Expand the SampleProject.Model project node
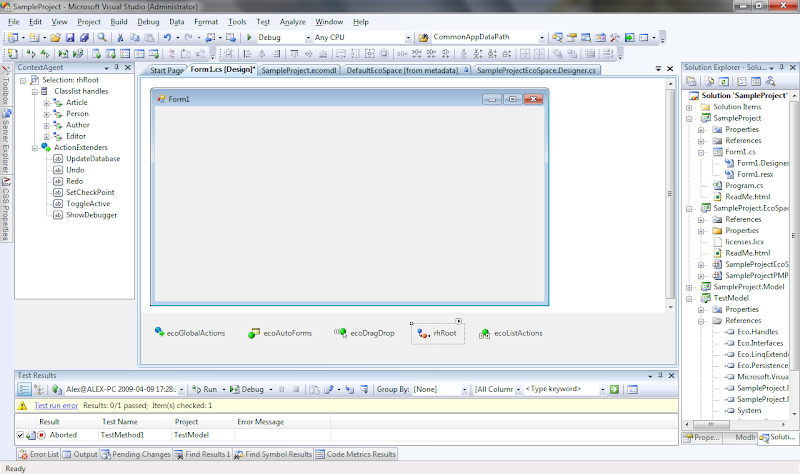The image size is (800, 475). [x=689, y=287]
